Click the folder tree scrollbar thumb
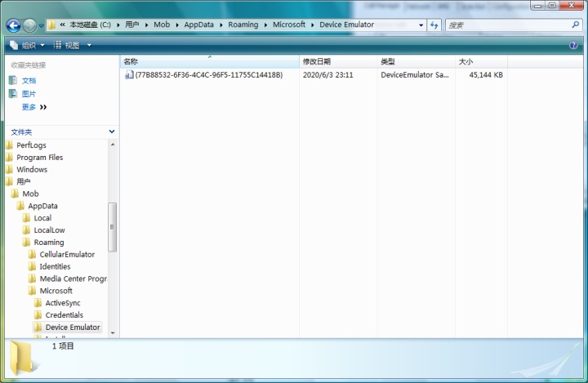 point(112,227)
